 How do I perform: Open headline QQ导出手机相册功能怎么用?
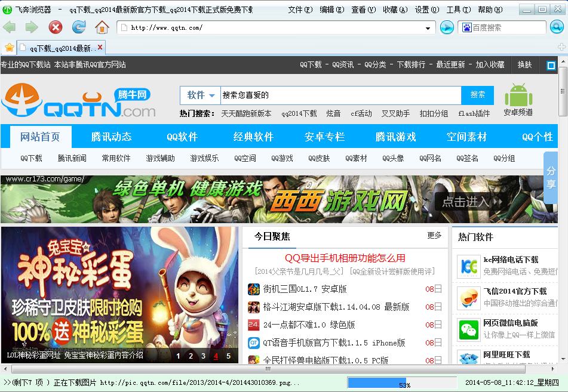coord(345,258)
